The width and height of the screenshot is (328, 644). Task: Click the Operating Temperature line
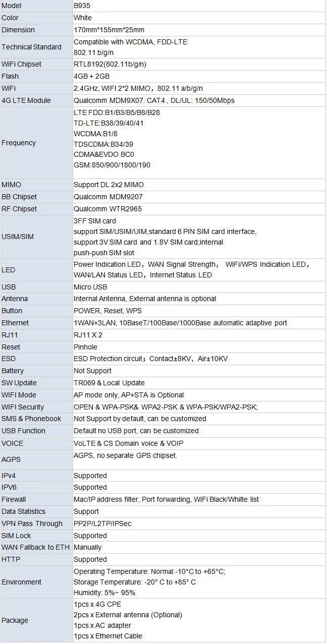click(x=149, y=571)
